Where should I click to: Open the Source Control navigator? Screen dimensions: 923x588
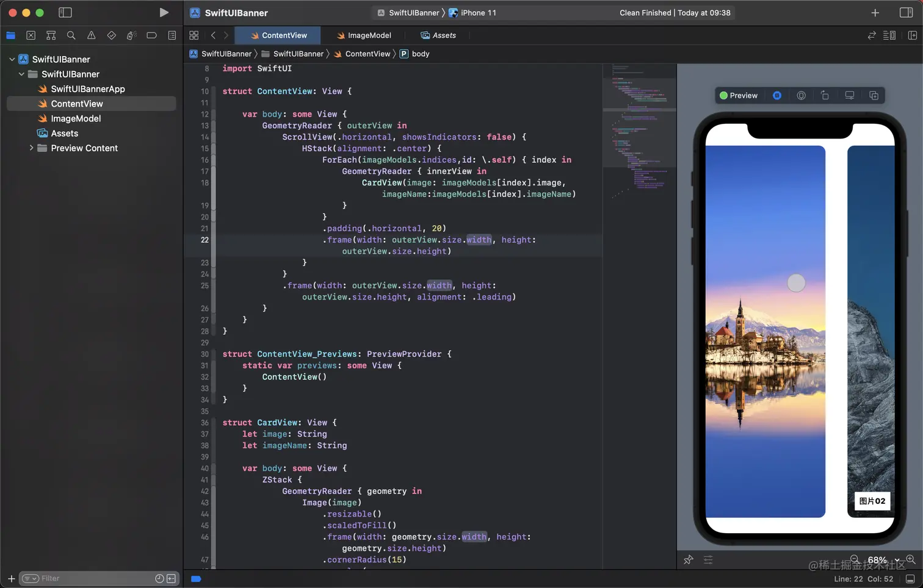click(31, 35)
